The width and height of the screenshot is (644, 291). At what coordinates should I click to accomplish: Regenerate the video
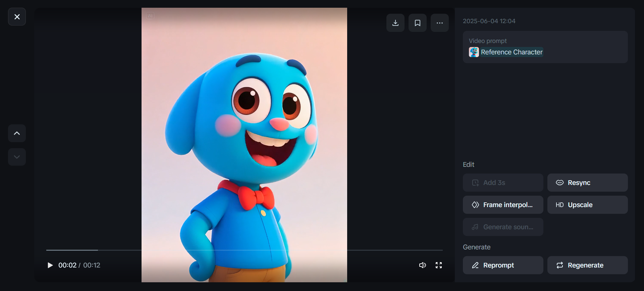(588, 265)
